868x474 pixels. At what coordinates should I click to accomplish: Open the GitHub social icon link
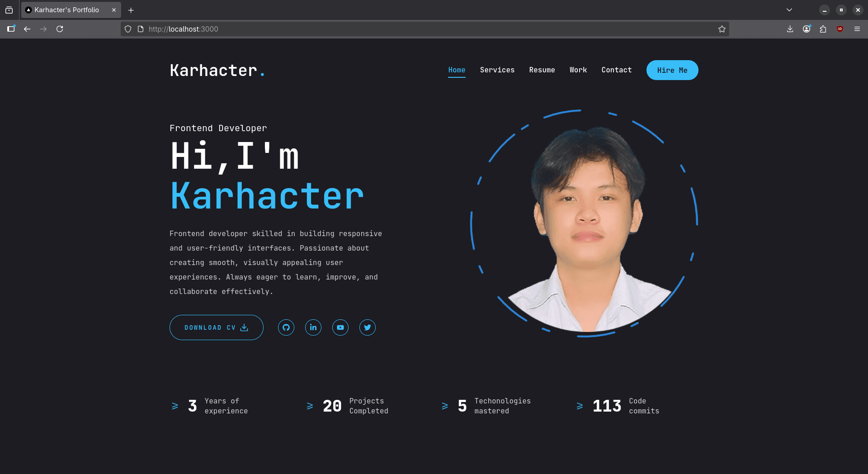tap(286, 327)
